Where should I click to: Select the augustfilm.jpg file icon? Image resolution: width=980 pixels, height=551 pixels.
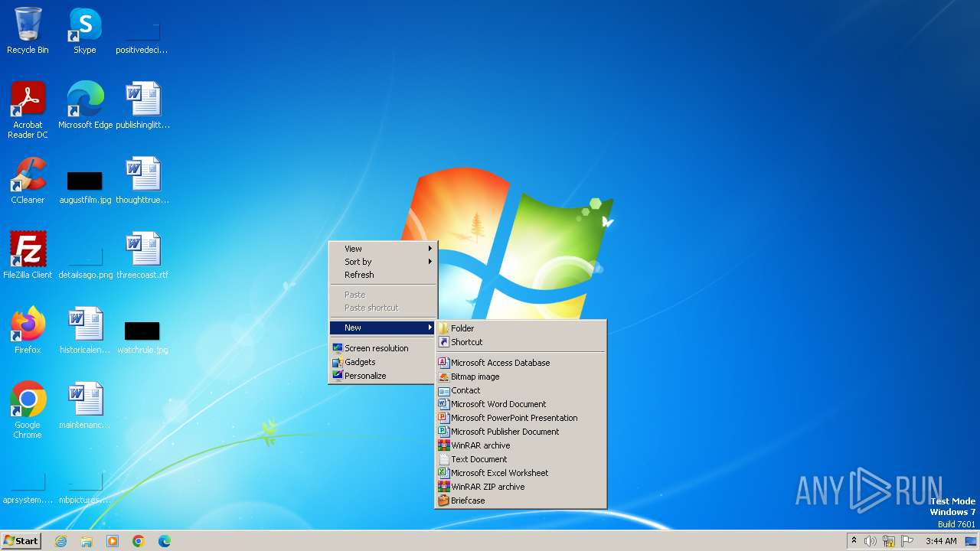(x=85, y=187)
